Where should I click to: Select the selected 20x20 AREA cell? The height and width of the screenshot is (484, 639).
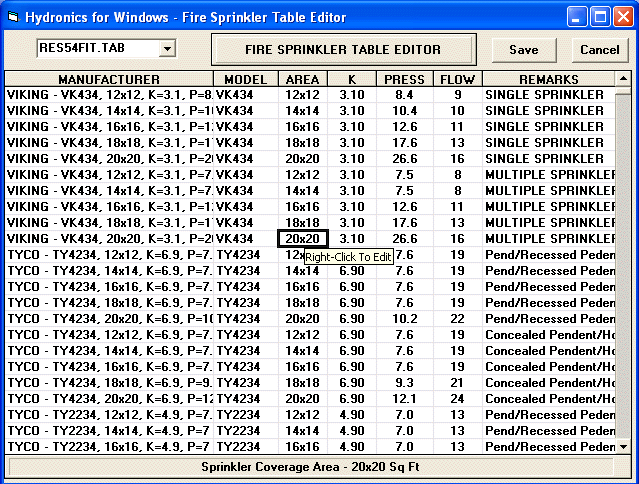click(x=302, y=239)
